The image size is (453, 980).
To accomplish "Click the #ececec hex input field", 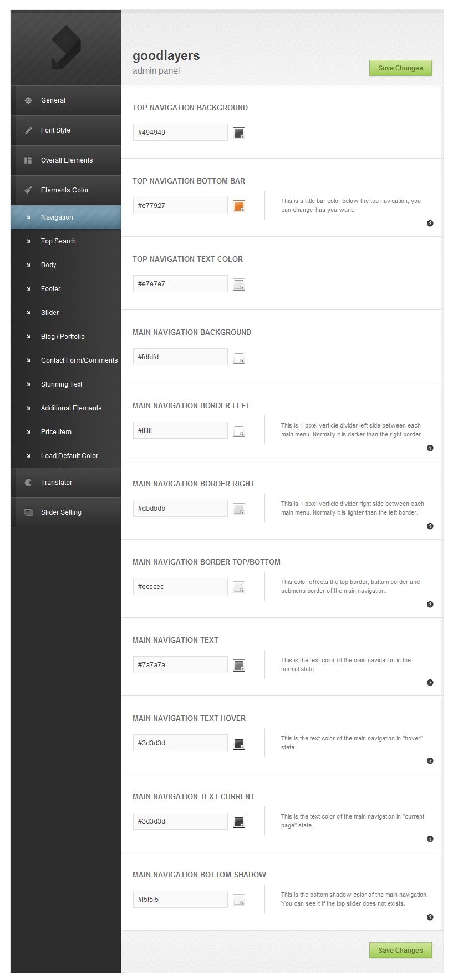I will (x=180, y=587).
